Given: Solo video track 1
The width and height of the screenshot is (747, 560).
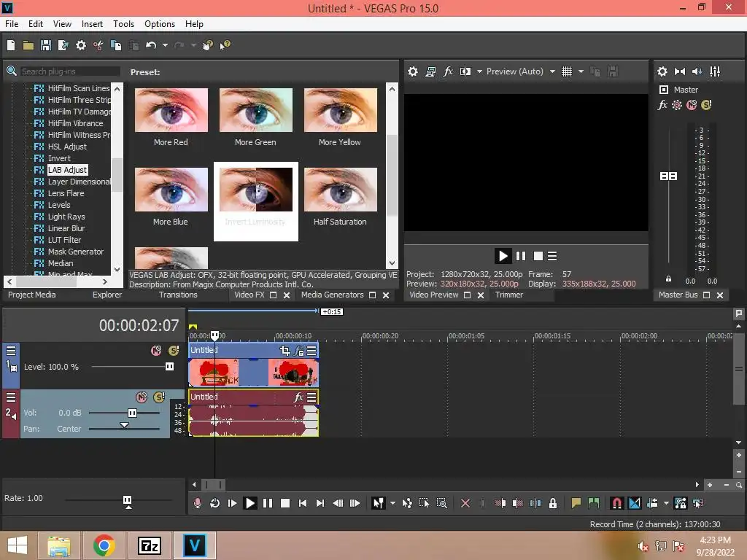Looking at the screenshot, I should pos(174,351).
